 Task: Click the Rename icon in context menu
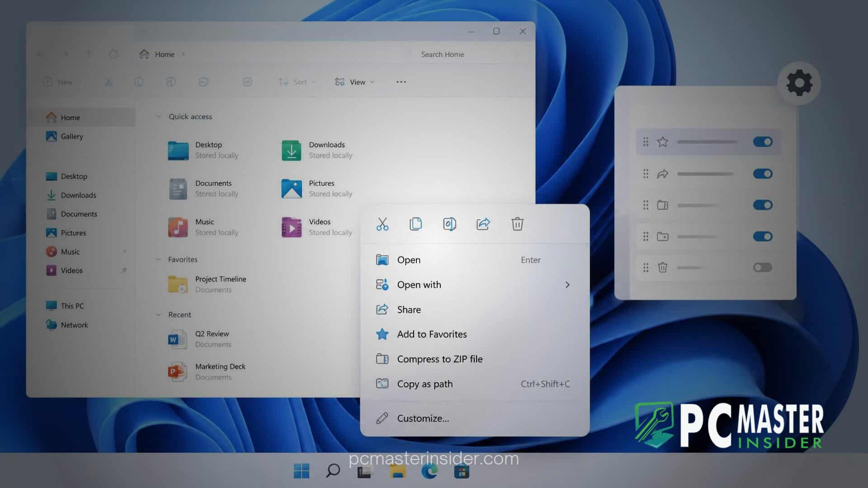point(449,224)
